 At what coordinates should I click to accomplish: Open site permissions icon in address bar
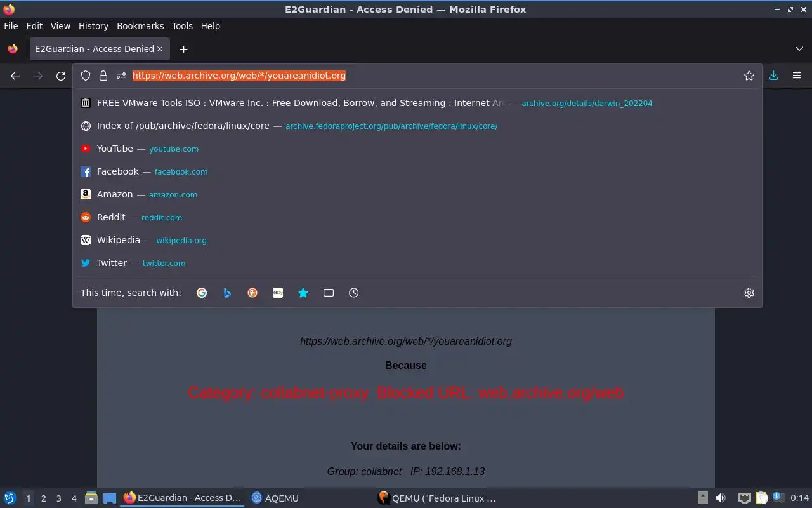point(121,76)
